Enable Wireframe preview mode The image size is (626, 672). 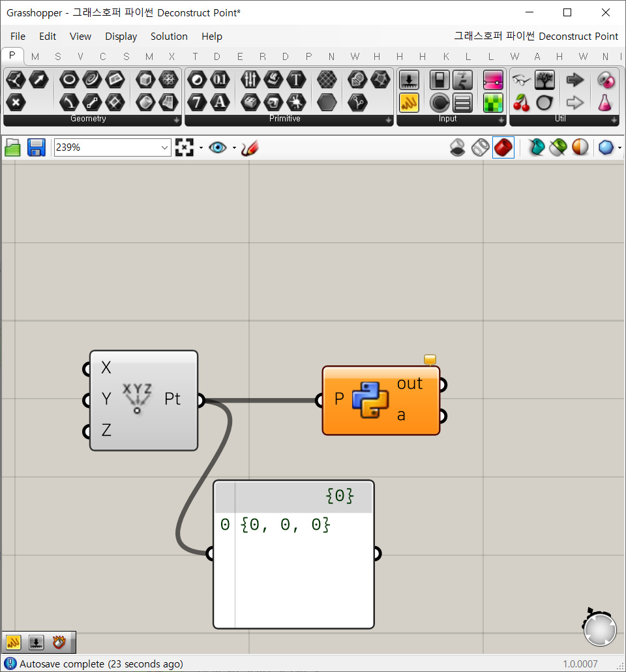[x=481, y=148]
